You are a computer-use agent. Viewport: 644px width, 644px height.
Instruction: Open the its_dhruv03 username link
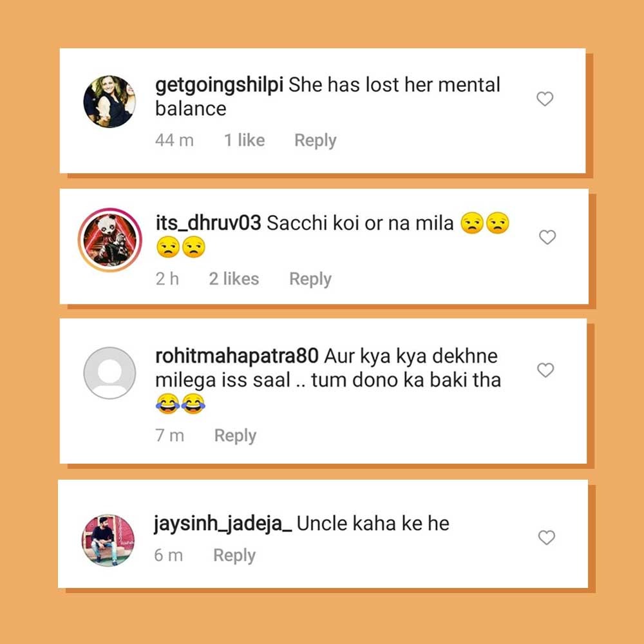(208, 223)
